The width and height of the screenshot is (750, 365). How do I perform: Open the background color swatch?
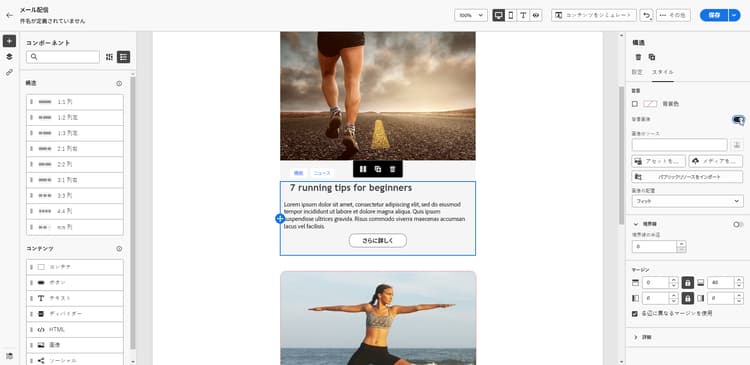click(x=650, y=104)
